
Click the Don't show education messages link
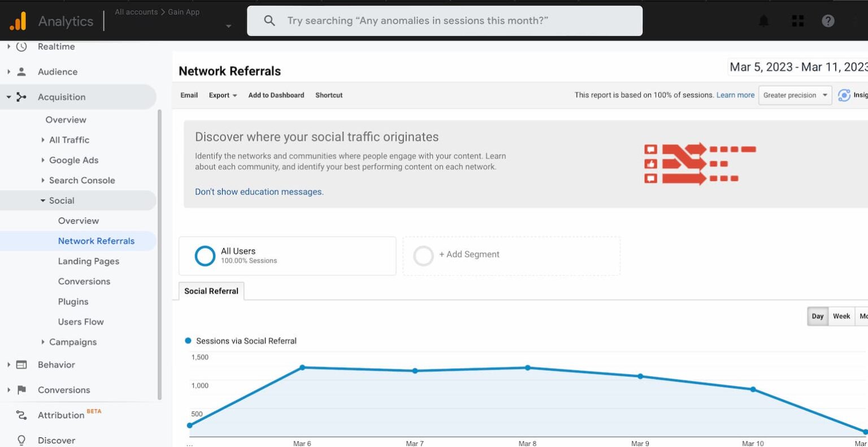click(x=259, y=192)
